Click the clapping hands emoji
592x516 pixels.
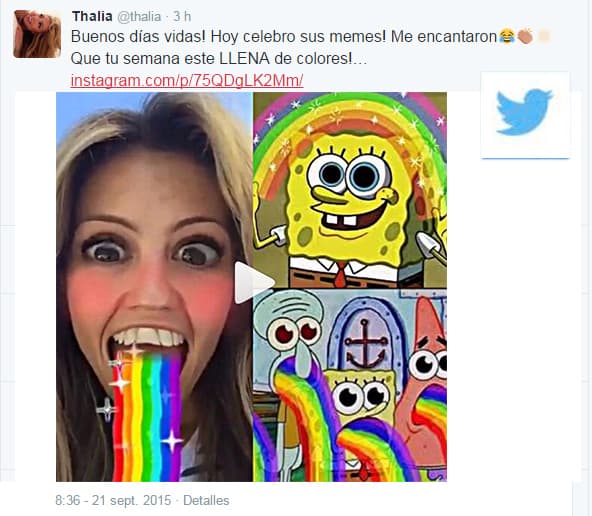click(x=525, y=36)
